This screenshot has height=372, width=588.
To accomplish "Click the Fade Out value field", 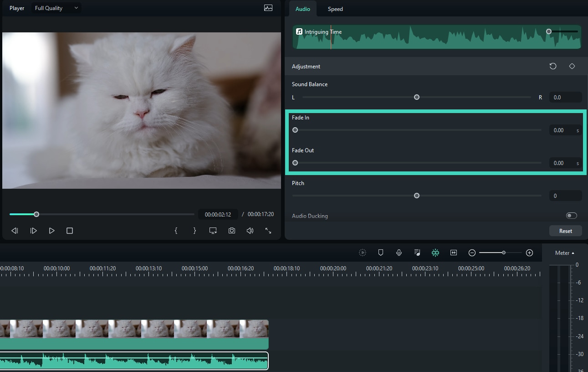I will 565,163.
